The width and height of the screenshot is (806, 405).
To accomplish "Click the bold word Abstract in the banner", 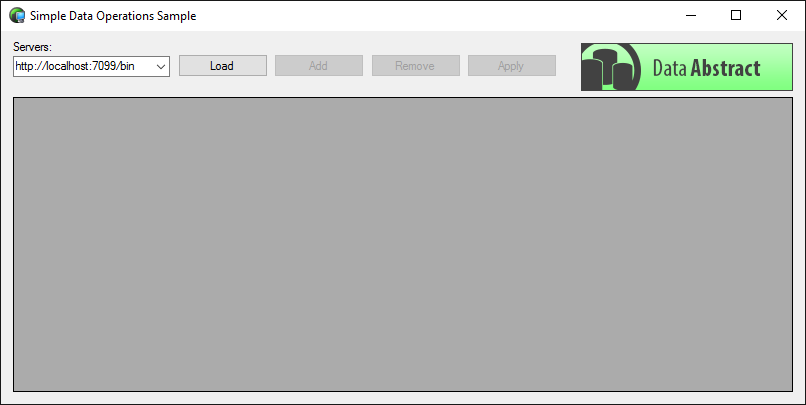I will (725, 68).
